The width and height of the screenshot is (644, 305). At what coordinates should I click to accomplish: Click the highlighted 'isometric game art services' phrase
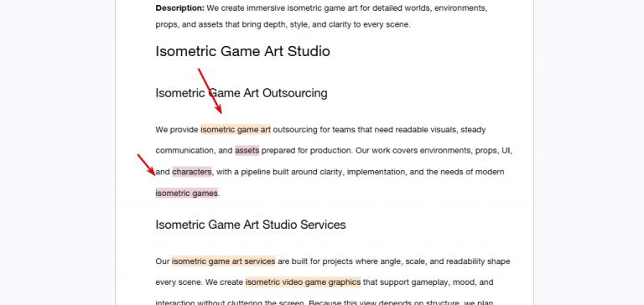click(223, 261)
